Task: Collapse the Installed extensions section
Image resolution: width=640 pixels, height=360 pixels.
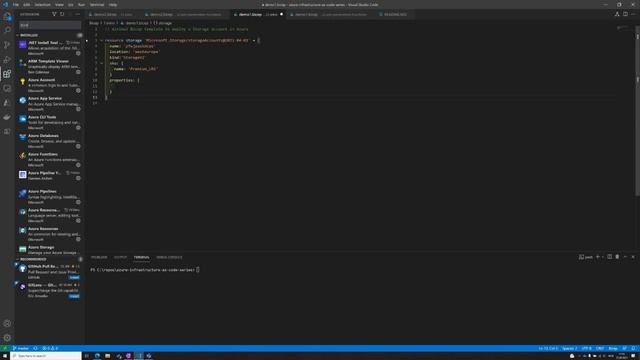Action: click(18, 36)
